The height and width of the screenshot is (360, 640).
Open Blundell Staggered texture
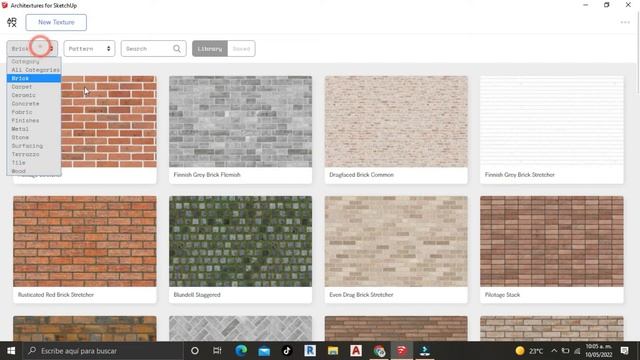coord(240,249)
